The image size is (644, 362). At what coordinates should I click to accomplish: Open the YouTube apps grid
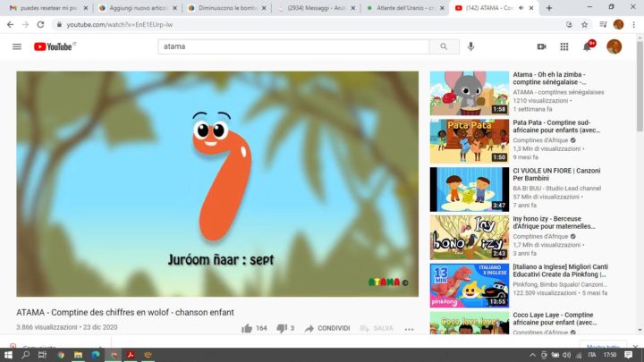coord(564,46)
